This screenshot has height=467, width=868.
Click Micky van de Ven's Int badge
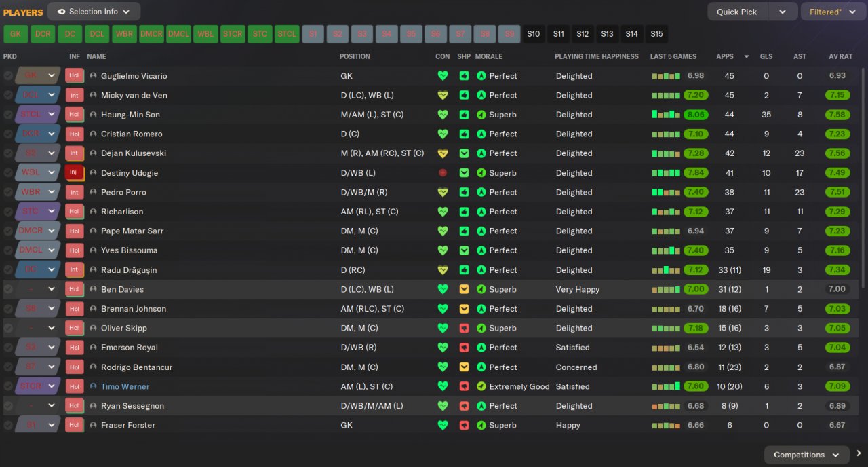coord(74,95)
